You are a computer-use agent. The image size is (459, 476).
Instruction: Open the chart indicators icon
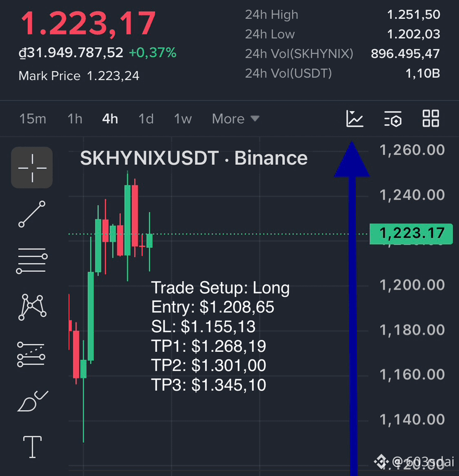(355, 118)
